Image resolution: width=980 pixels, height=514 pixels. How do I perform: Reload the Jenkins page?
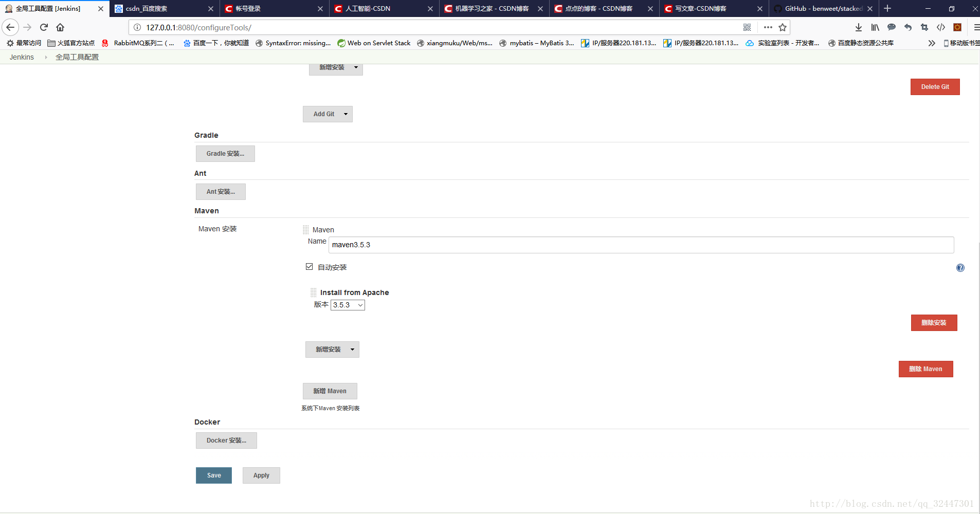[44, 27]
